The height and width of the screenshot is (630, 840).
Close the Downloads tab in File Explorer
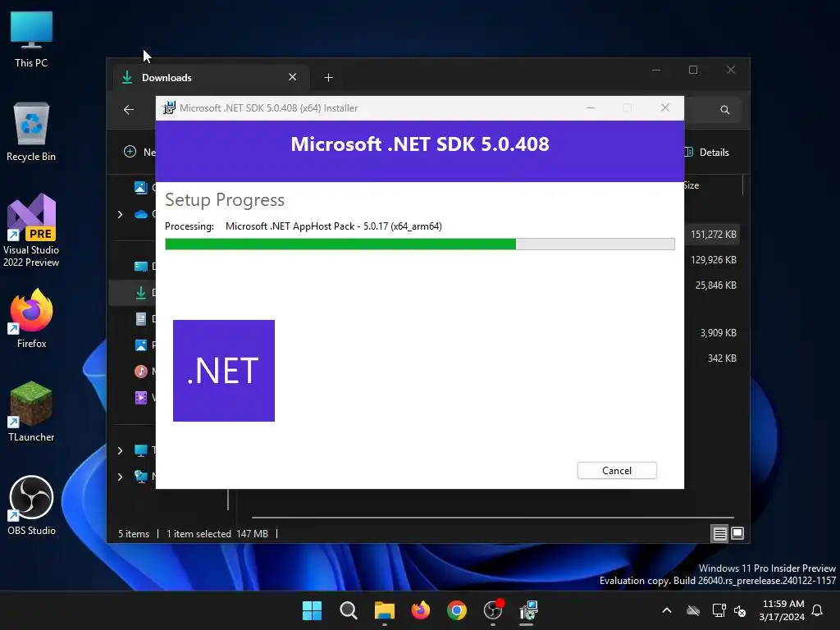point(293,77)
